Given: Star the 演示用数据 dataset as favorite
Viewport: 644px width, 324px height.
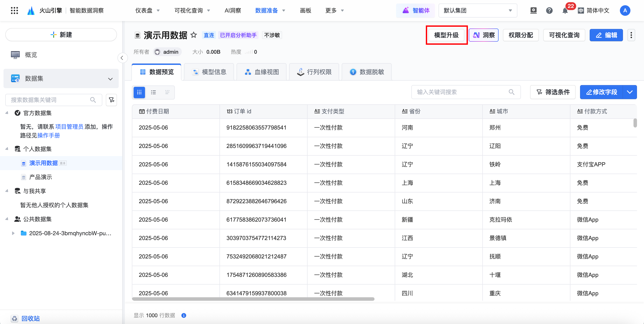Looking at the screenshot, I should [193, 35].
